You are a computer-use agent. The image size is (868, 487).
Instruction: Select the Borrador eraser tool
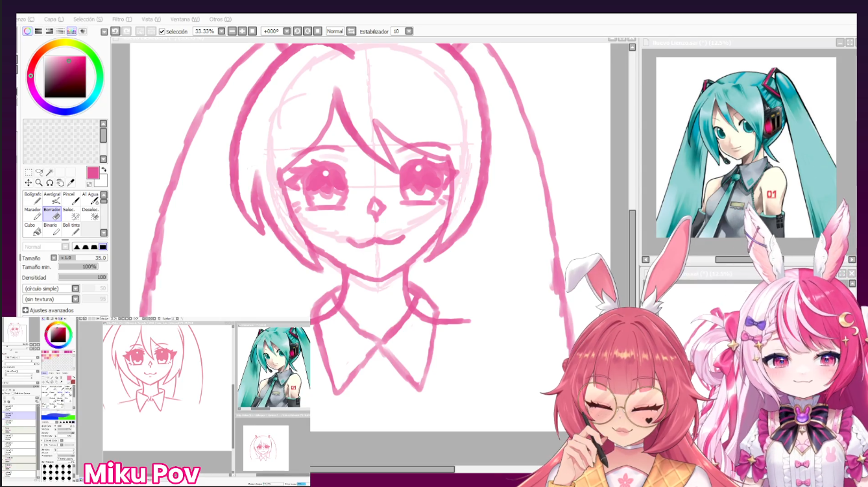point(53,214)
